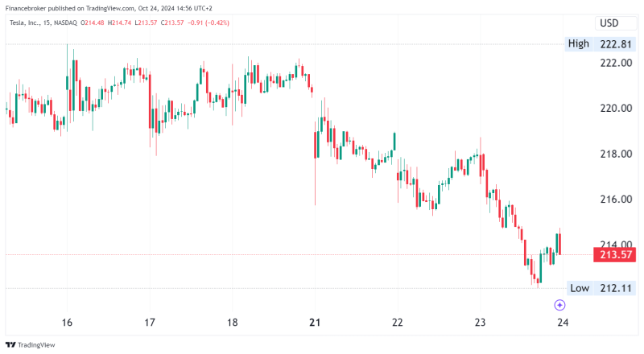Click date 24 on time axis
This screenshot has width=644, height=354.
[x=563, y=323]
